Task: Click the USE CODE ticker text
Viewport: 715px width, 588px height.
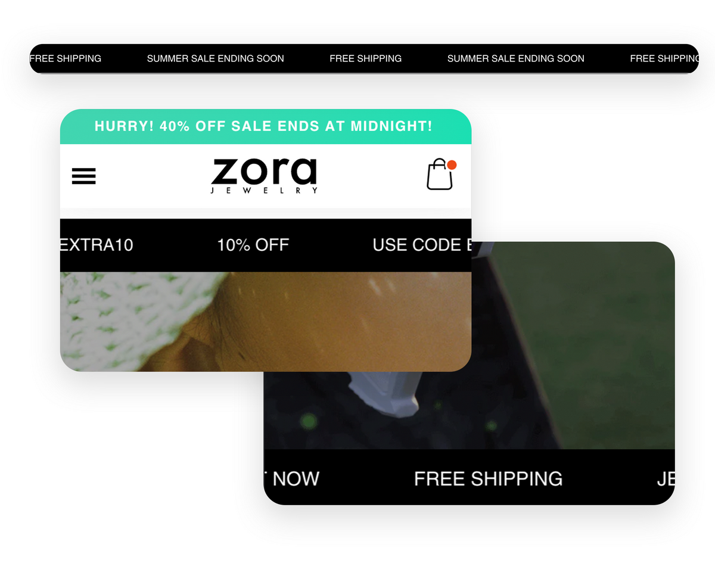Action: [x=417, y=245]
